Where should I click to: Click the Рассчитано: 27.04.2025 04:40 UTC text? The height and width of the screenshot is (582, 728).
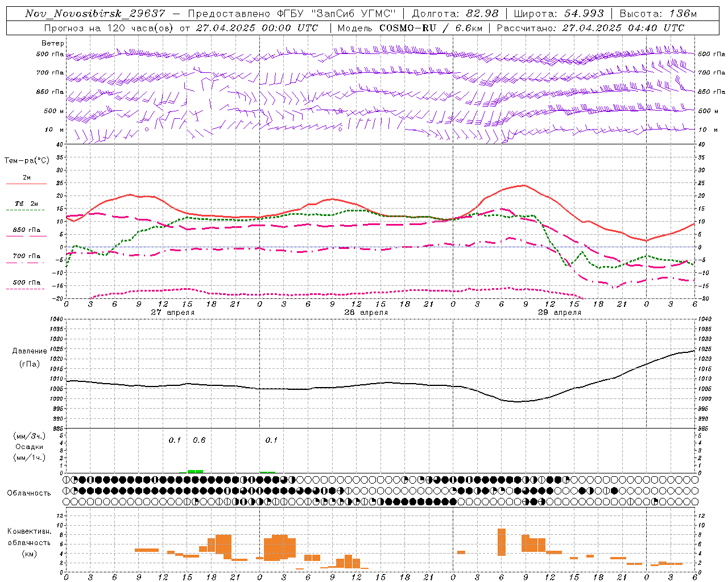coord(590,28)
